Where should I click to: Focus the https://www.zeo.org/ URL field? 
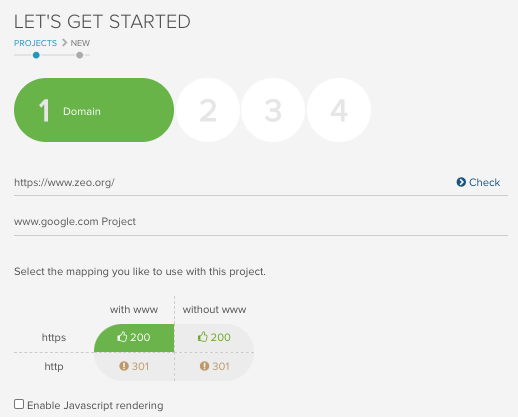coord(233,182)
